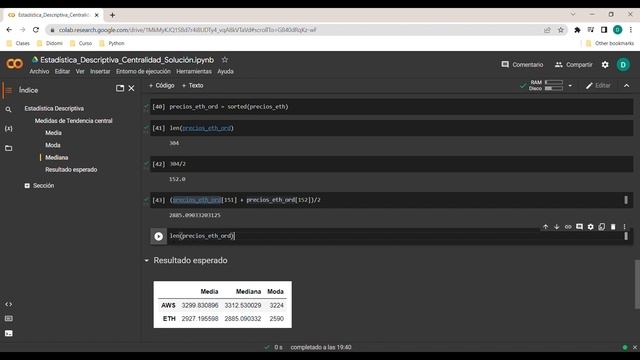The width and height of the screenshot is (640, 360).
Task: Click the Editar mode button
Action: pyautogui.click(x=598, y=86)
